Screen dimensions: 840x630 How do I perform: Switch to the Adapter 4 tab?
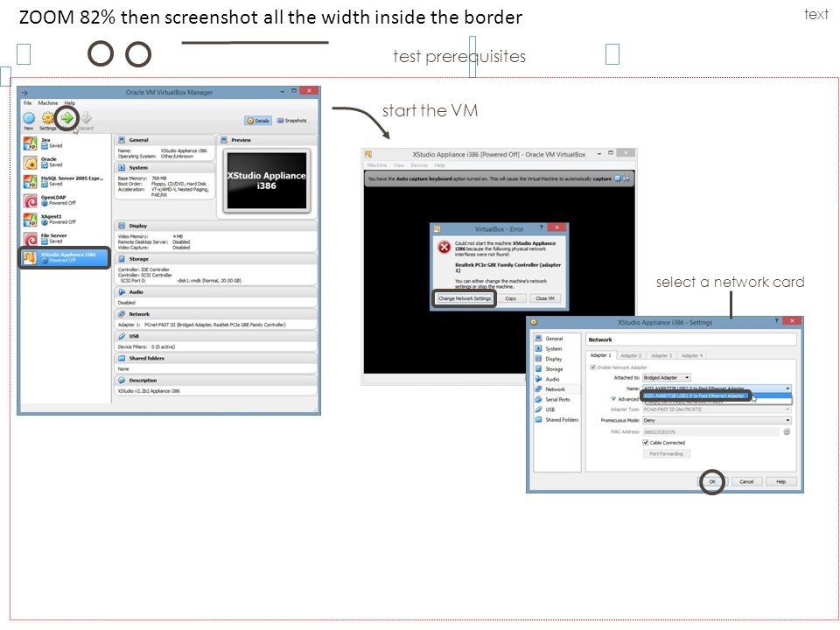691,355
